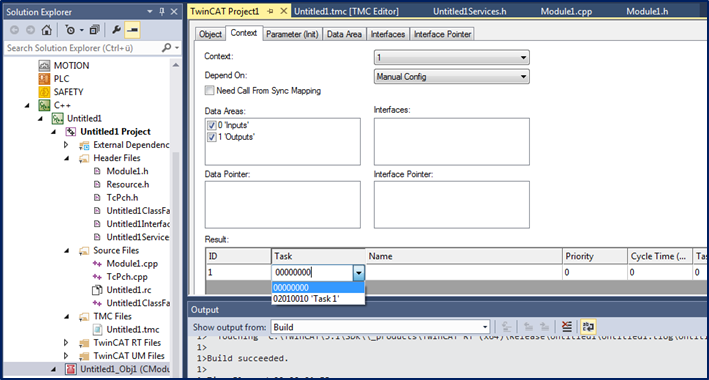Pin the TwinCAT Project1 document tab
The height and width of the screenshot is (380, 709).
[270, 11]
